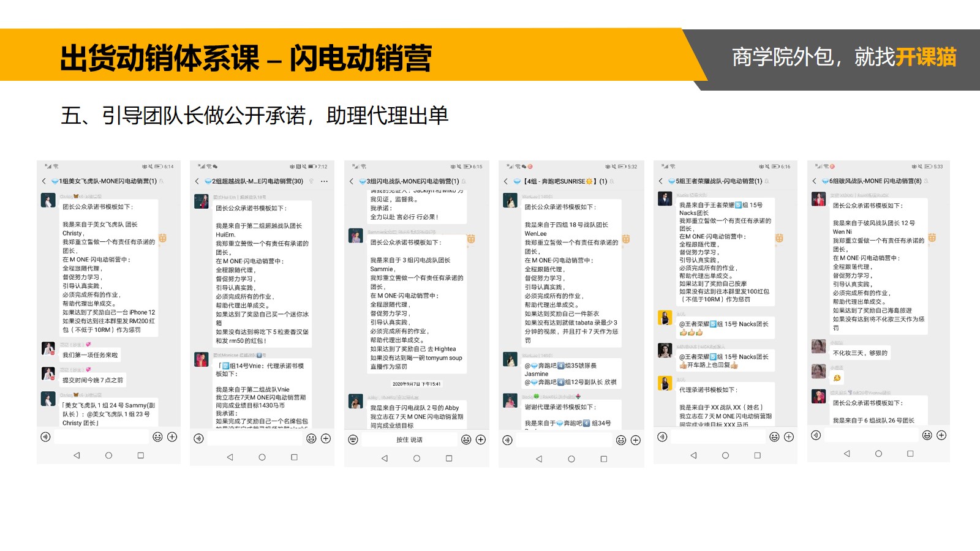
Task: Click message 不化妆三天，够狠的
Action: tap(860, 353)
